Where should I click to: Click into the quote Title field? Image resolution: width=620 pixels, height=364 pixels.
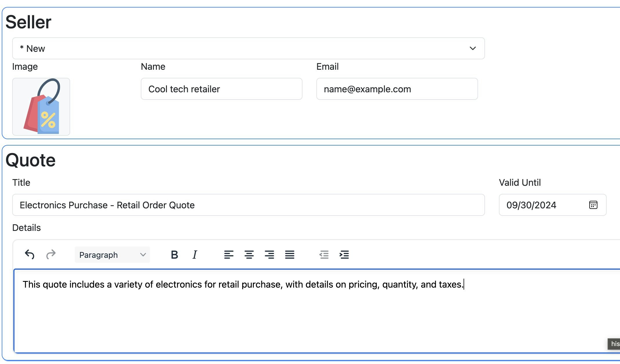[x=248, y=205]
